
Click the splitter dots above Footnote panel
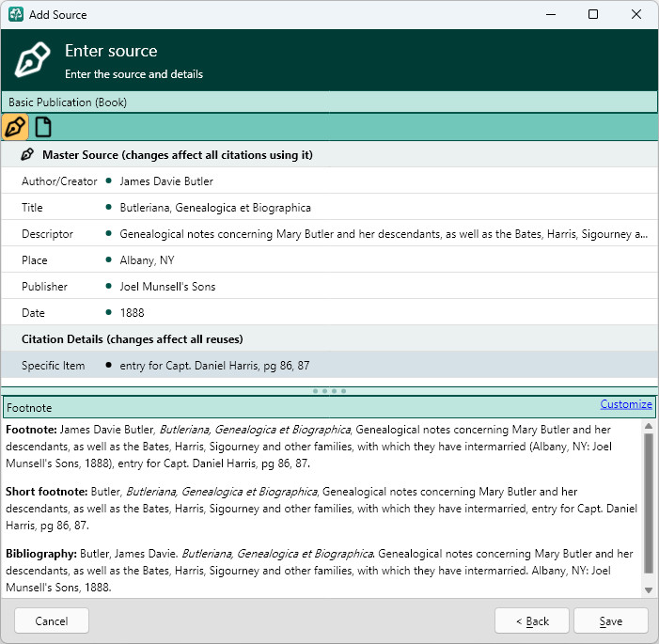click(329, 391)
